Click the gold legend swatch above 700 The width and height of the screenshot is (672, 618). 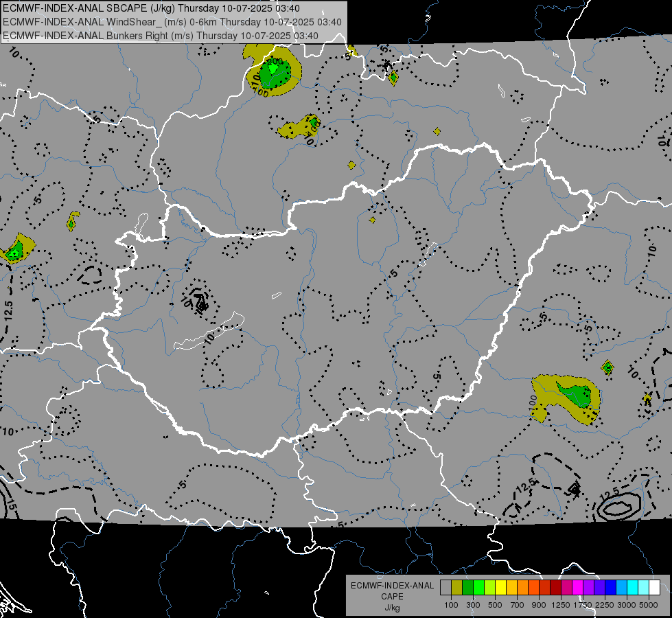coord(511,588)
